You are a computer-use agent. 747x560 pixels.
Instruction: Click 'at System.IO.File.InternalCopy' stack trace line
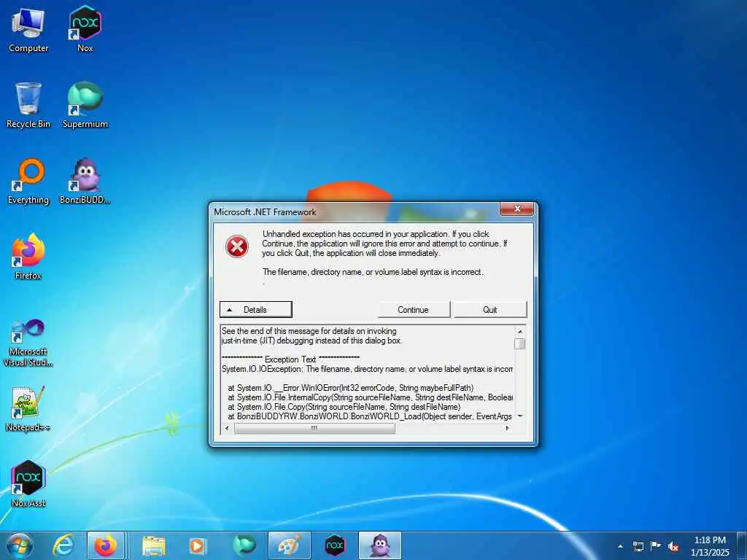[x=370, y=397]
